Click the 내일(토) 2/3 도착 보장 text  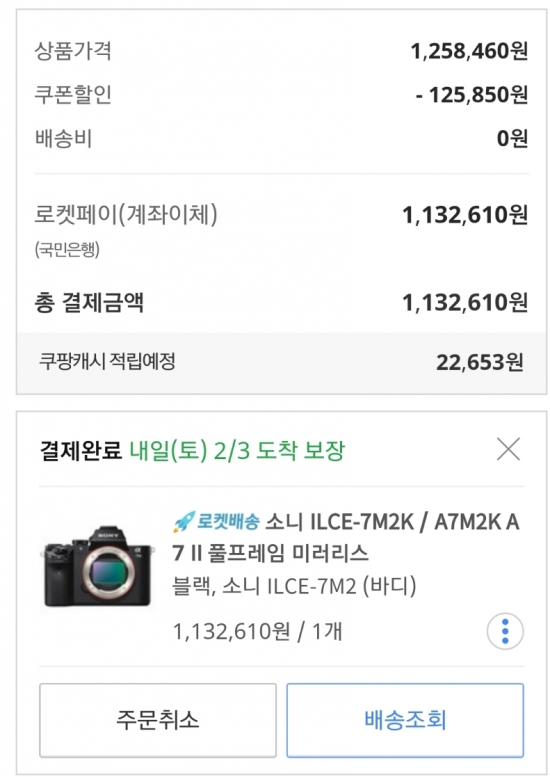237,450
